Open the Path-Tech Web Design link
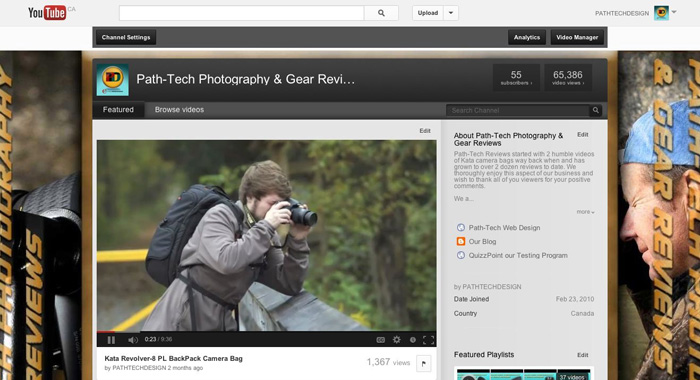 [504, 228]
